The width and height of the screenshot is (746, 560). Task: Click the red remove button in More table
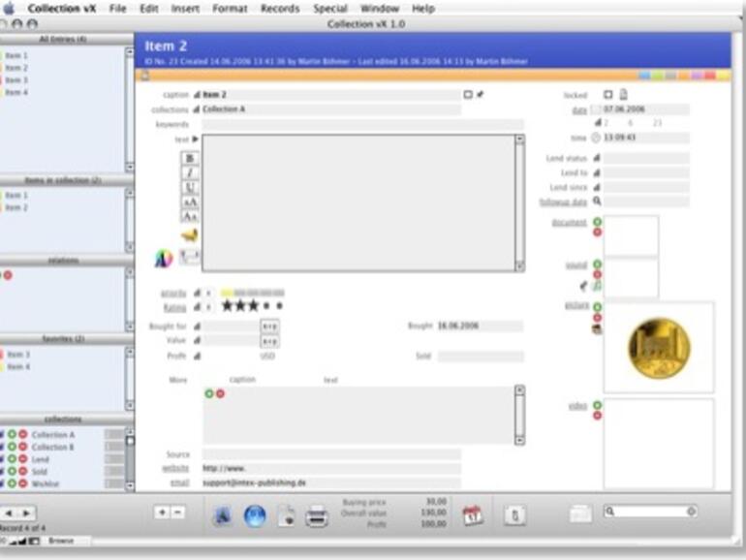coord(220,393)
